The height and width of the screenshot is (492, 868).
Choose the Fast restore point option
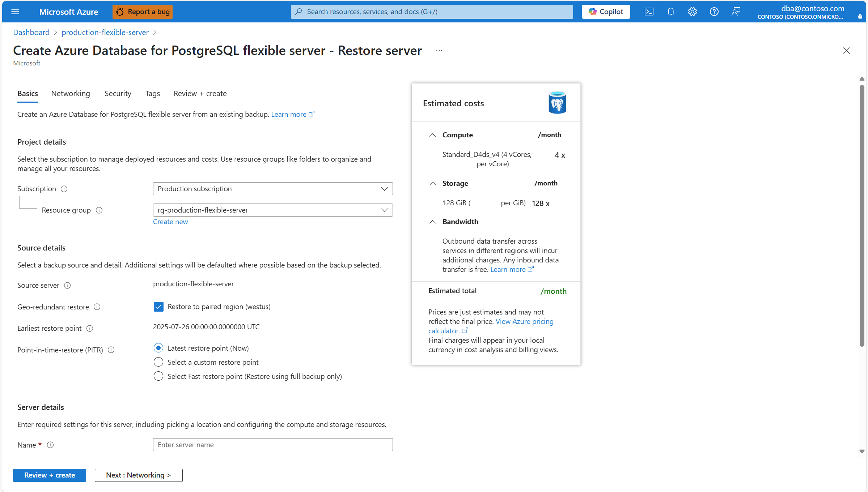(158, 376)
